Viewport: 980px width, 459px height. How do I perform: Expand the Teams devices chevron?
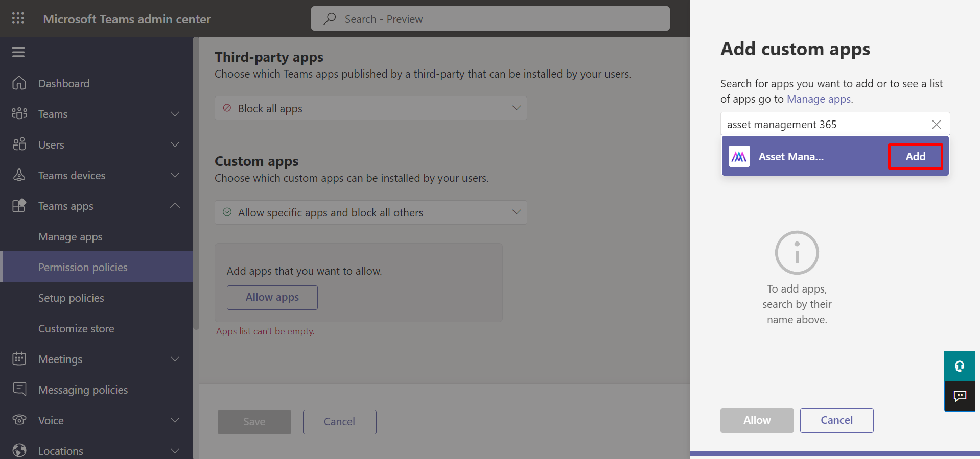point(175,175)
